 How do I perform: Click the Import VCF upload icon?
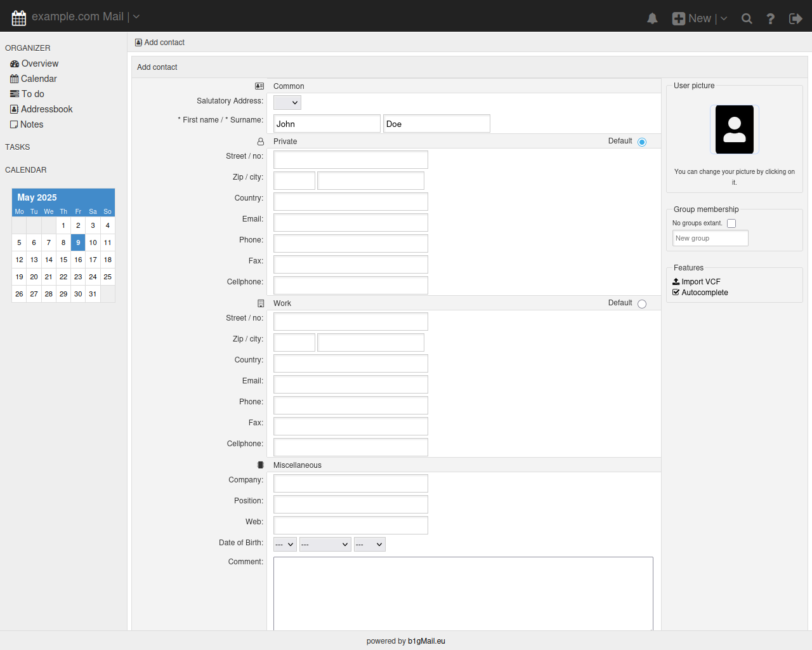[x=676, y=282]
